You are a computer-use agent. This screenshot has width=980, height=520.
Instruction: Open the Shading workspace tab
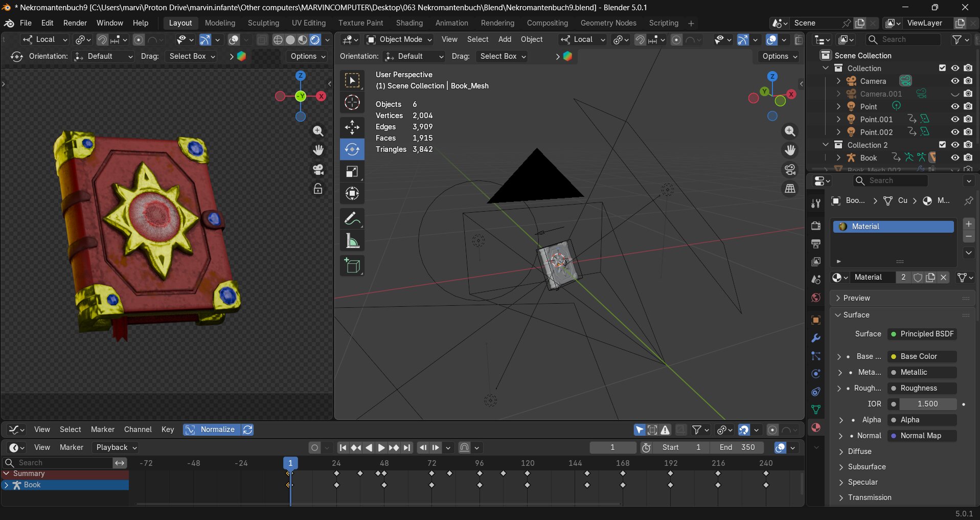pos(409,23)
